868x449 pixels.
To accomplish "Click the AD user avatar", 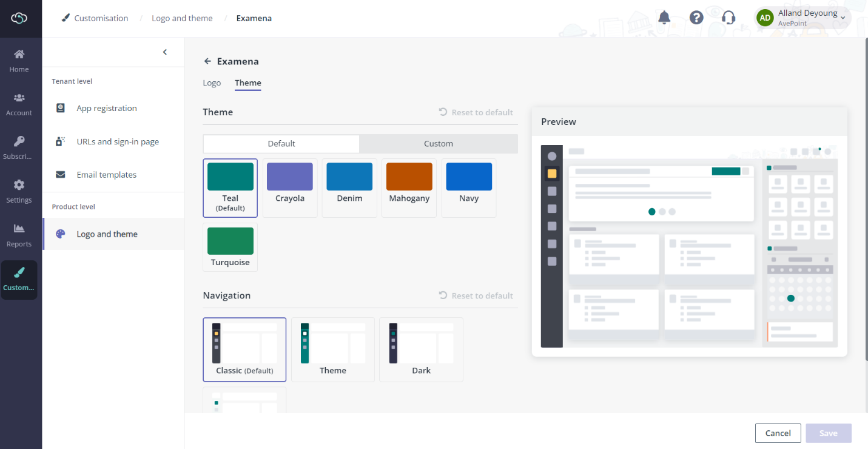I will [x=765, y=18].
